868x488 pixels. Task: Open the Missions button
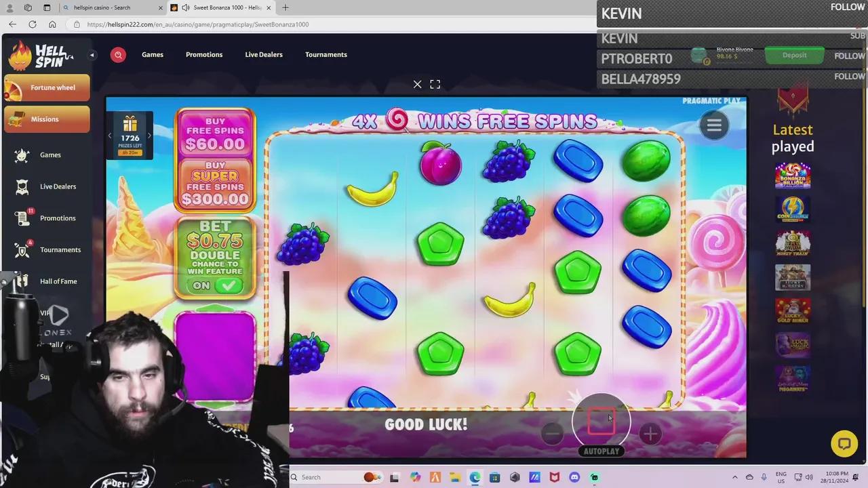coord(47,119)
